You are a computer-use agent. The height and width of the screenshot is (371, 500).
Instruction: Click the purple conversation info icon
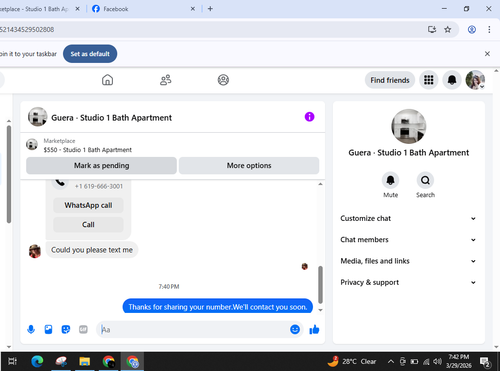click(309, 117)
